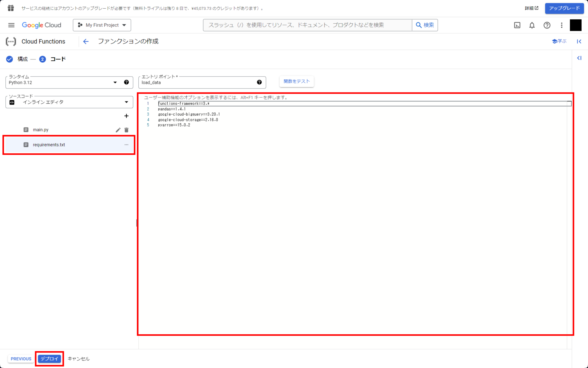
Task: Activate the Cloud Shell terminal
Action: click(x=517, y=25)
